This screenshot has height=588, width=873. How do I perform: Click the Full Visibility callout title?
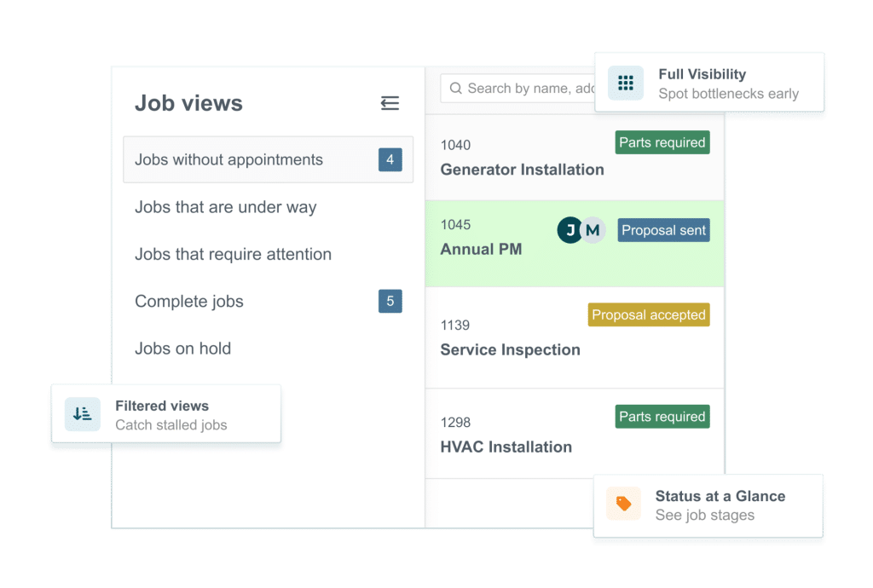point(702,74)
